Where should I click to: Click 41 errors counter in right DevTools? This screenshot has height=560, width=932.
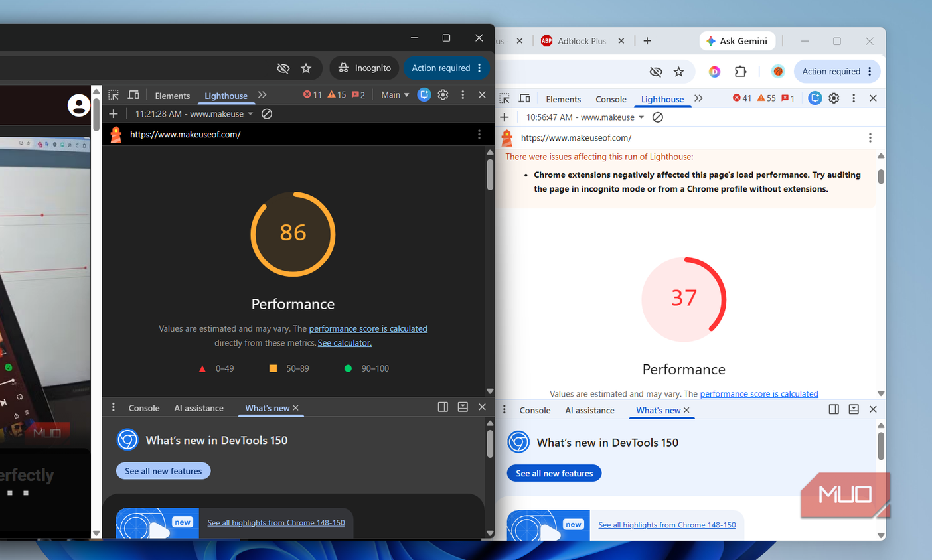742,98
